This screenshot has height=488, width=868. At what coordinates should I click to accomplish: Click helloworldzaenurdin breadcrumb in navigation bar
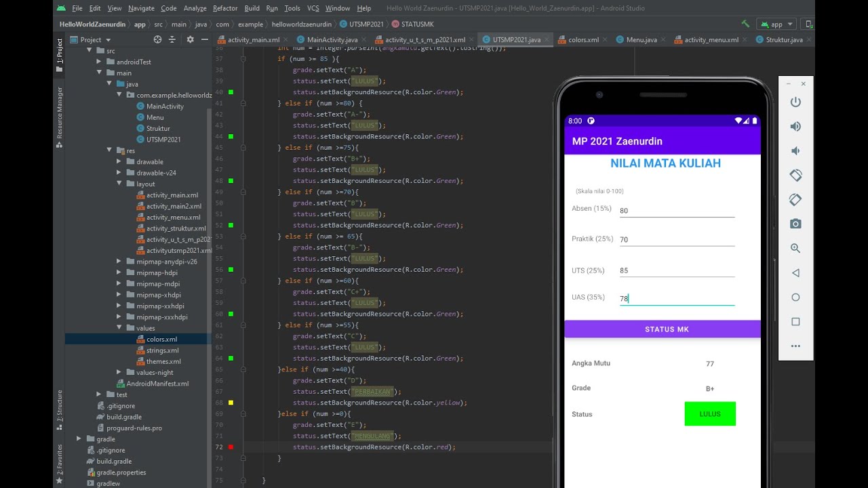point(302,24)
